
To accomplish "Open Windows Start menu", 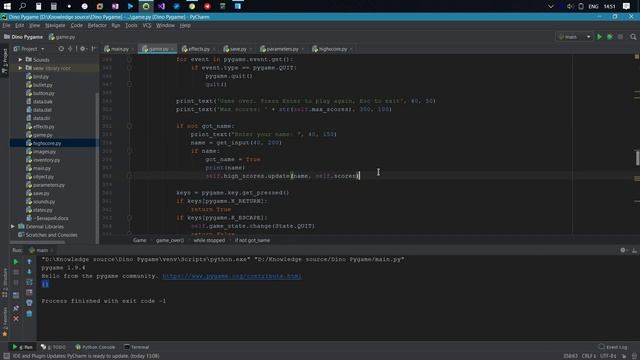I will pos(7,6).
